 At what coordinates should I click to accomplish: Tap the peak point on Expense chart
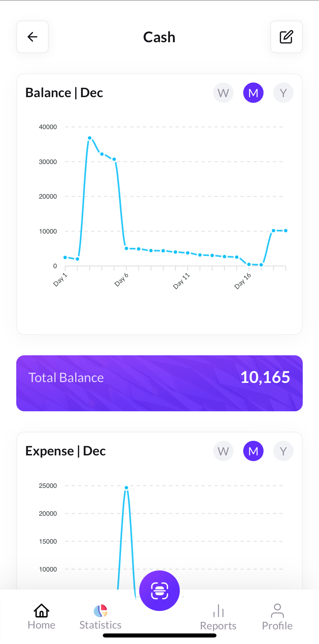[x=126, y=488]
